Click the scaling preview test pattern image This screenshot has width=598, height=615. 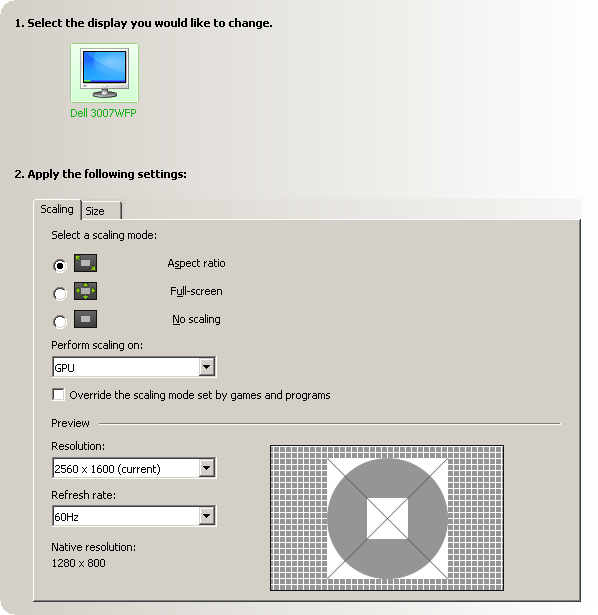(387, 518)
